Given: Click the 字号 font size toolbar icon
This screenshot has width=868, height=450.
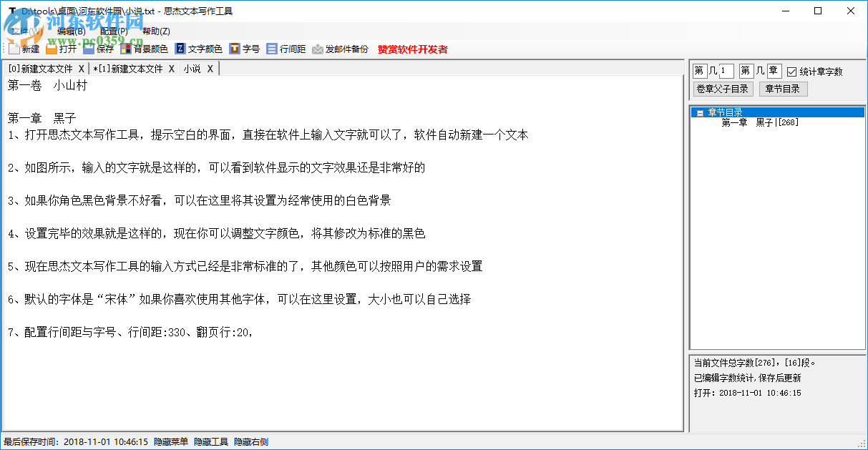Looking at the screenshot, I should 244,49.
